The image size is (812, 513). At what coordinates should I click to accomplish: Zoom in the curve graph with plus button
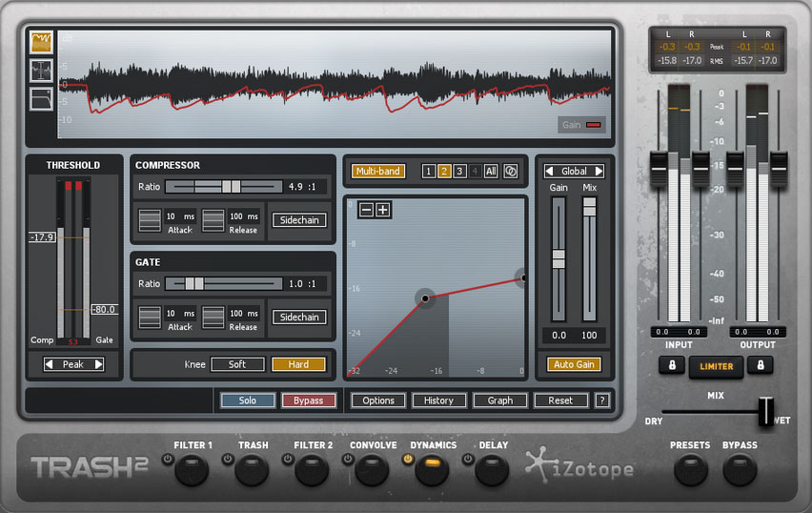(x=383, y=210)
